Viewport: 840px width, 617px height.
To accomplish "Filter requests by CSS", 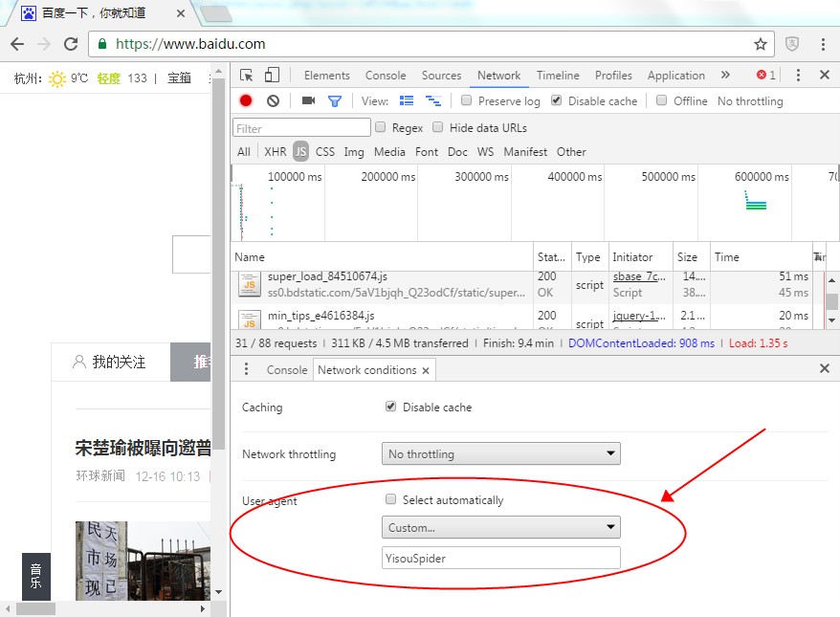I will coord(325,152).
